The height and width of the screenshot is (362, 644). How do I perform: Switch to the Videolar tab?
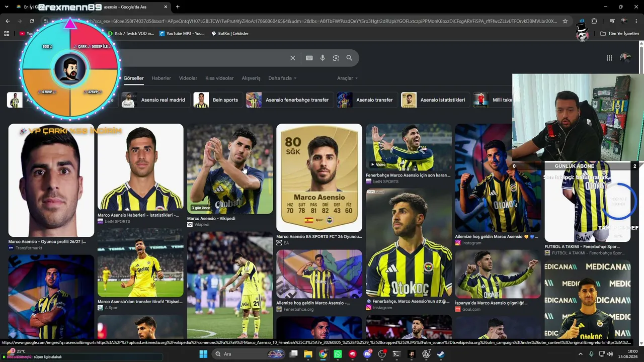pos(188,78)
